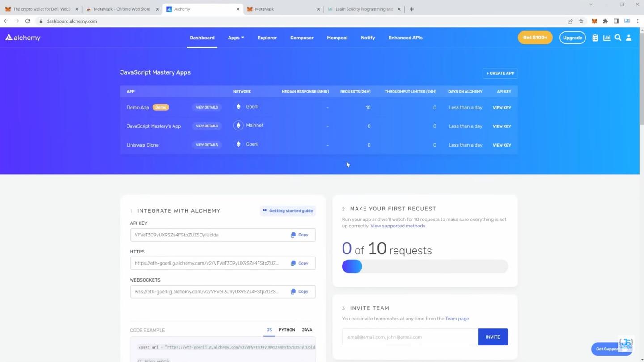Click the requests progress bar

coord(425,266)
